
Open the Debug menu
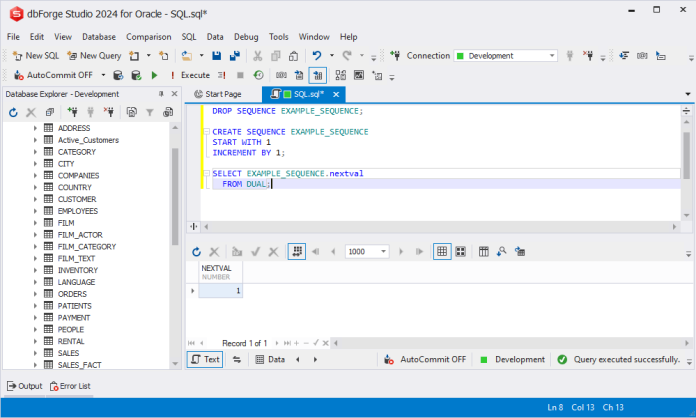246,37
